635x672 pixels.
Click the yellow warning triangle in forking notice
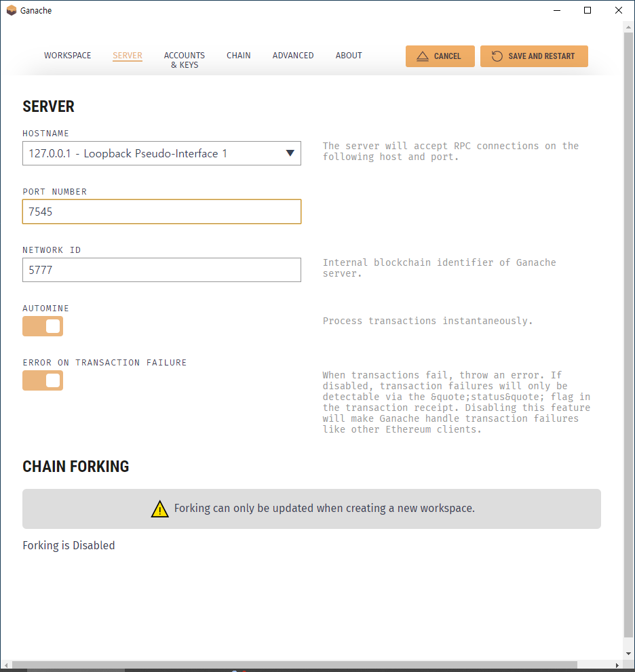click(x=160, y=509)
